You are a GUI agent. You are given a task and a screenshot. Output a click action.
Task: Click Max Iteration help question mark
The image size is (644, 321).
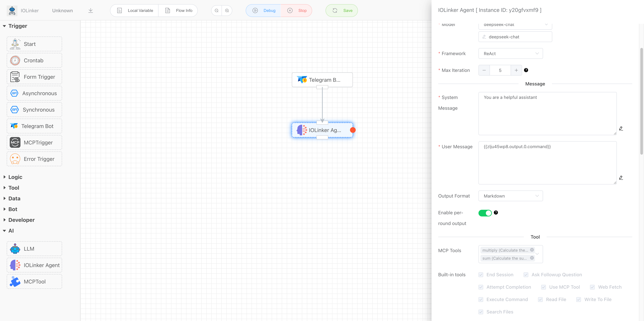coord(526,70)
